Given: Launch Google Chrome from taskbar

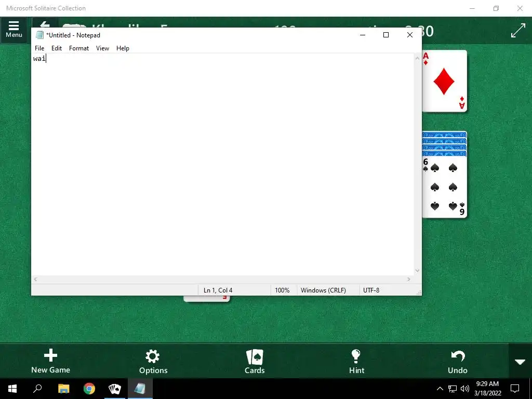Looking at the screenshot, I should click(89, 389).
